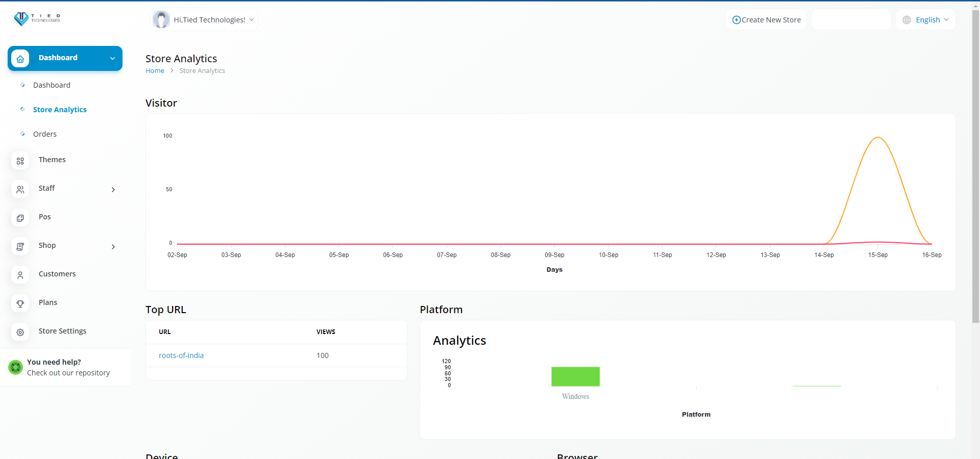Expand the Staff submenu chevron

(113, 190)
